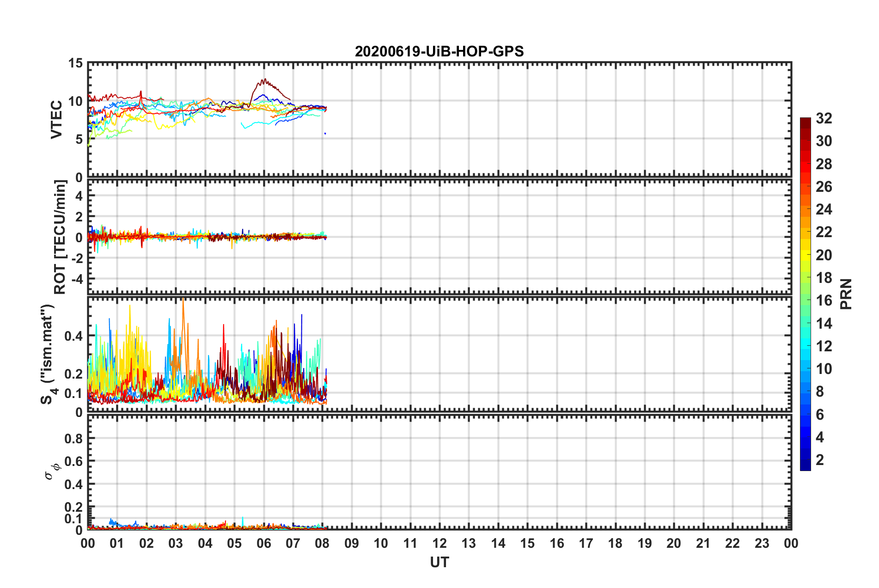
Task: Click the ROT [TECU/min] axis label
Action: 60,237
